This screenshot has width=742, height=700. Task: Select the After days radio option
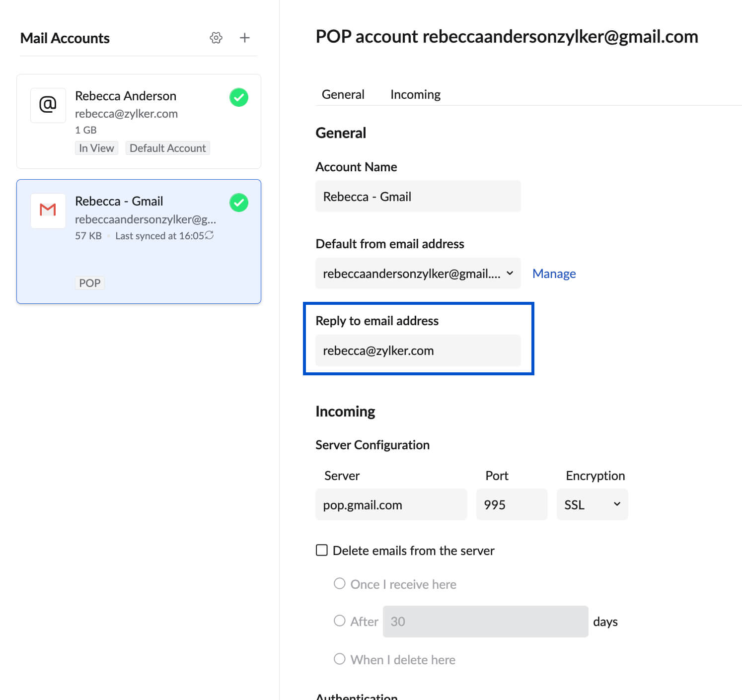340,621
